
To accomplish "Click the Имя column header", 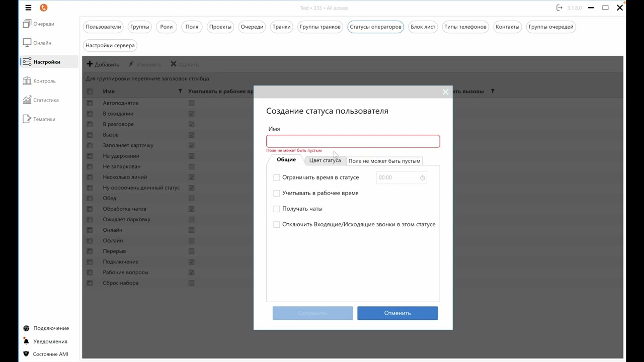I will [109, 92].
